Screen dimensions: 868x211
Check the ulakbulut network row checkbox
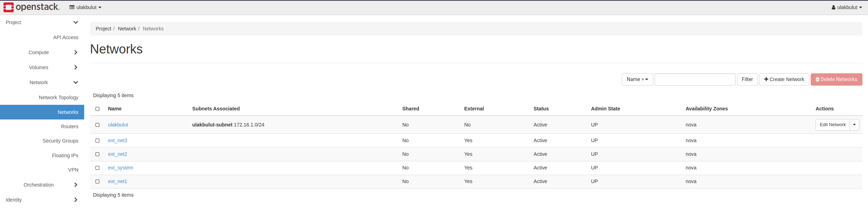coord(97,125)
